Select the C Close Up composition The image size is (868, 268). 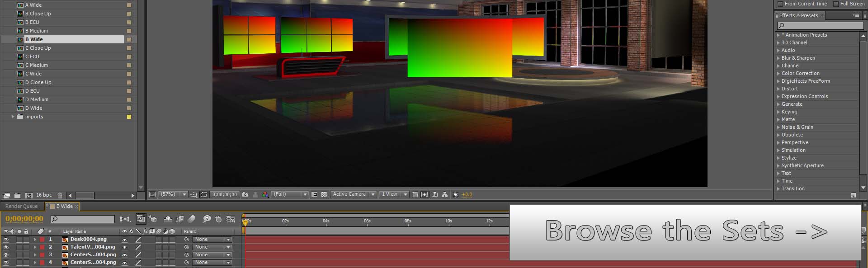point(38,48)
